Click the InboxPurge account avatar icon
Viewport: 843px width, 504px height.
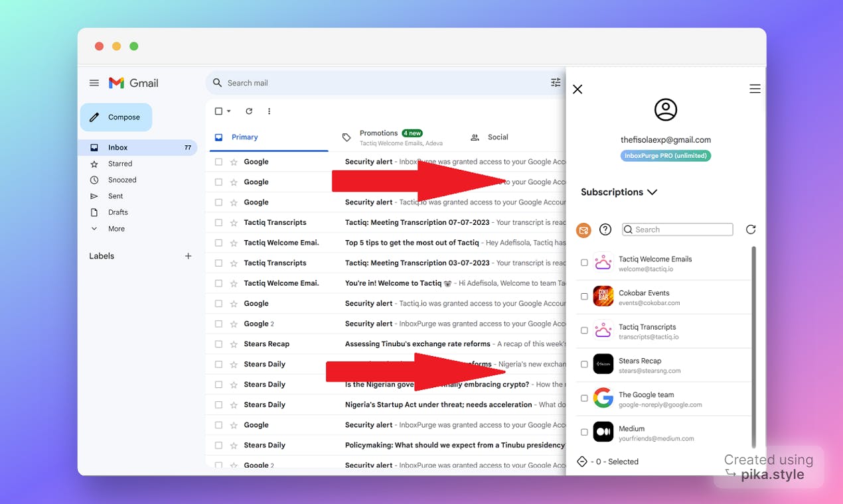click(x=666, y=109)
